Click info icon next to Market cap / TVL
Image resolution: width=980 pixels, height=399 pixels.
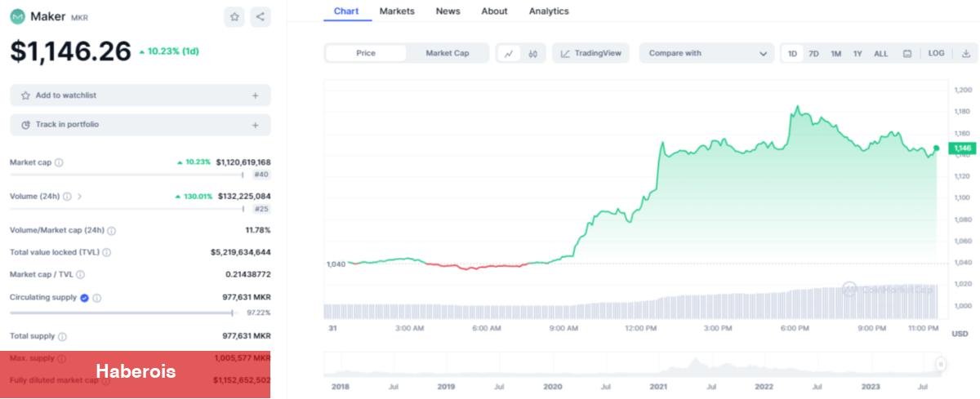80,275
